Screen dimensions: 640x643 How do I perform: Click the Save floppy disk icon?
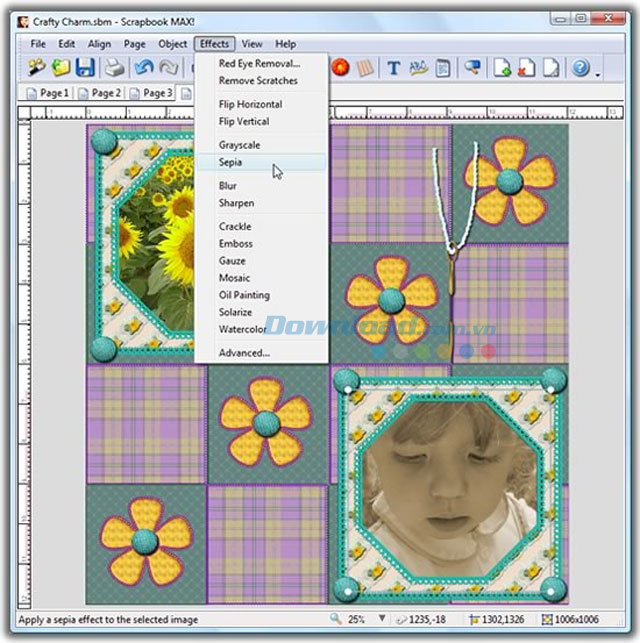pyautogui.click(x=86, y=68)
